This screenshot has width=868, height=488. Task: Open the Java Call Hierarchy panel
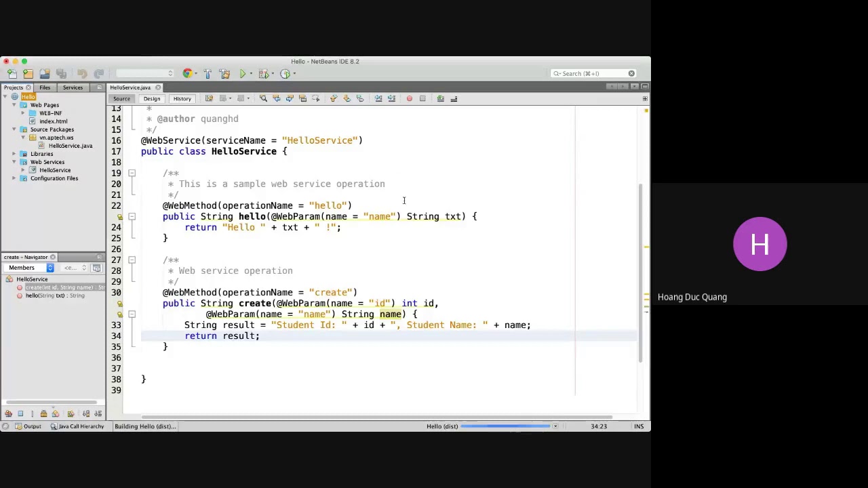76,426
